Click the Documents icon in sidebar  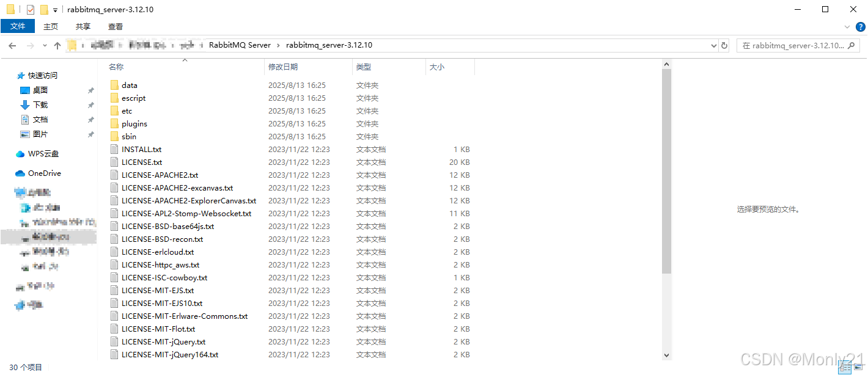(25, 120)
